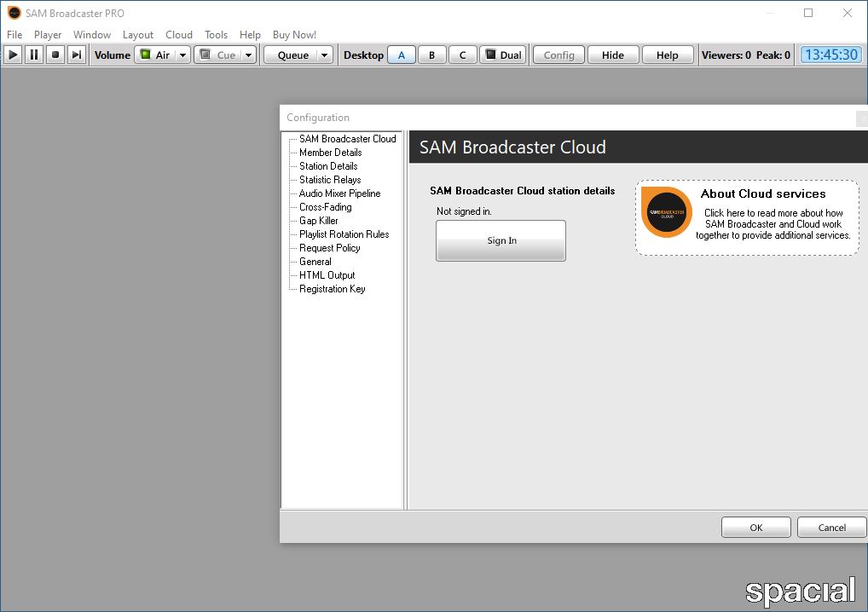Open Audio Mixer Pipeline settings

(340, 193)
